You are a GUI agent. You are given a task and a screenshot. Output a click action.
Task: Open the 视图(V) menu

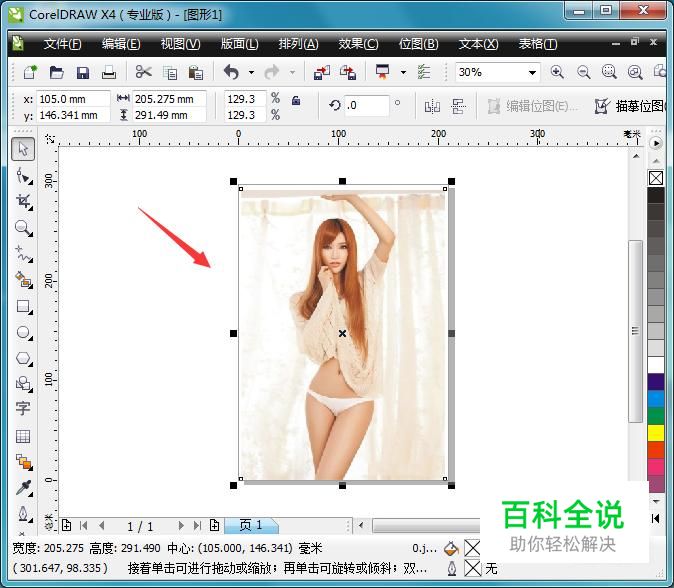(180, 44)
